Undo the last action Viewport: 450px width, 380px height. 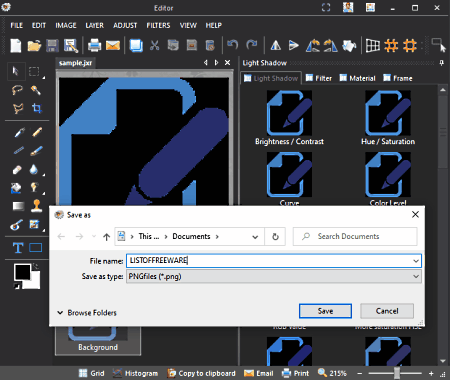pyautogui.click(x=233, y=45)
